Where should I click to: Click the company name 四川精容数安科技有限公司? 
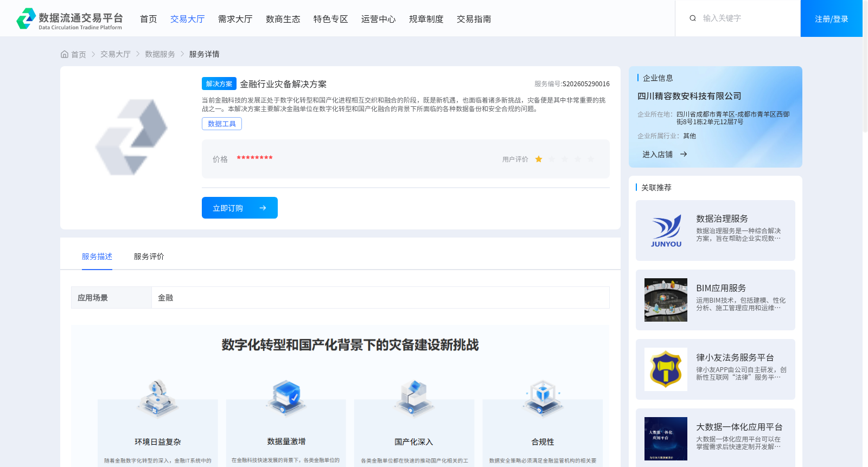(689, 96)
